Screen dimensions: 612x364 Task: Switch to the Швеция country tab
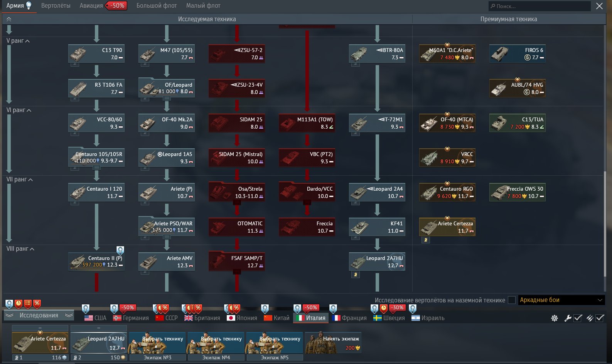click(x=389, y=318)
